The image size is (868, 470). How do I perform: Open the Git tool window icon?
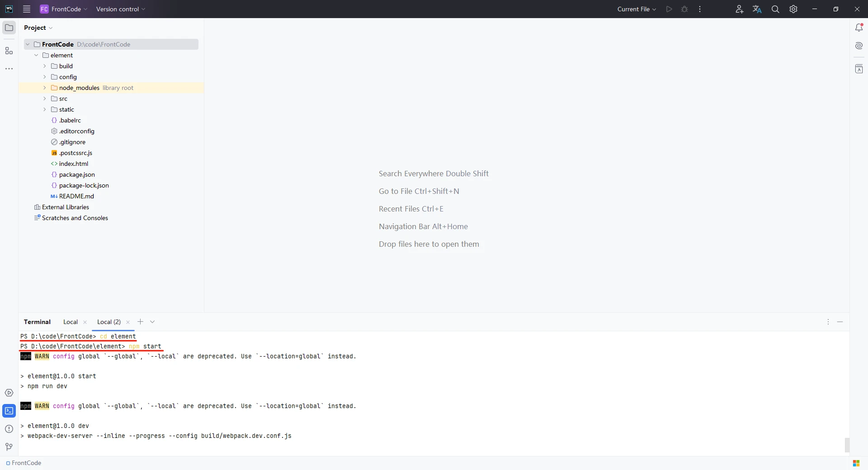click(x=9, y=447)
